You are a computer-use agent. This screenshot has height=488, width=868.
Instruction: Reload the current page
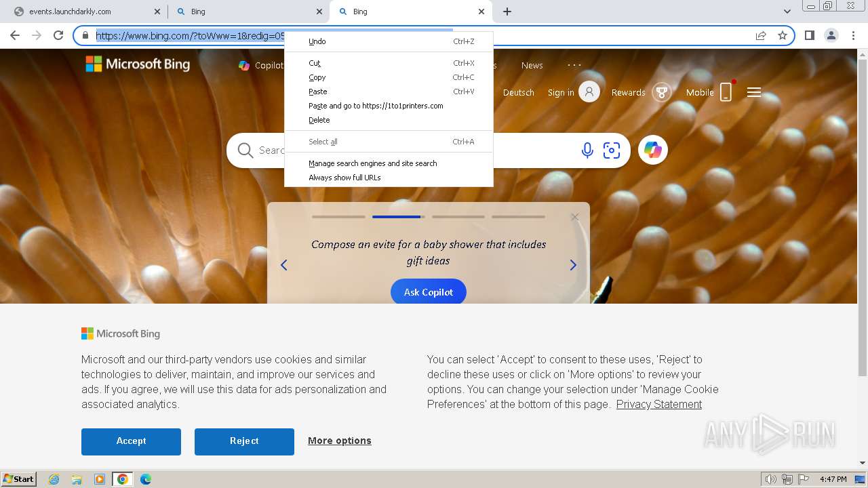58,35
